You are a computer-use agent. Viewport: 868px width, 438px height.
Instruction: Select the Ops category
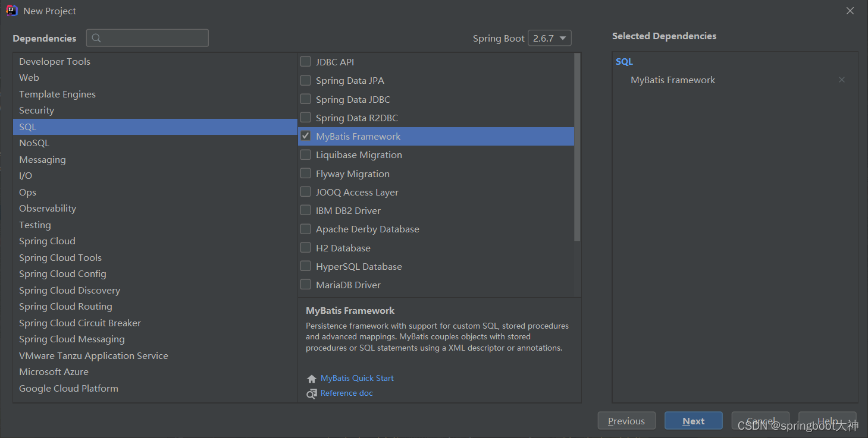[155, 192]
